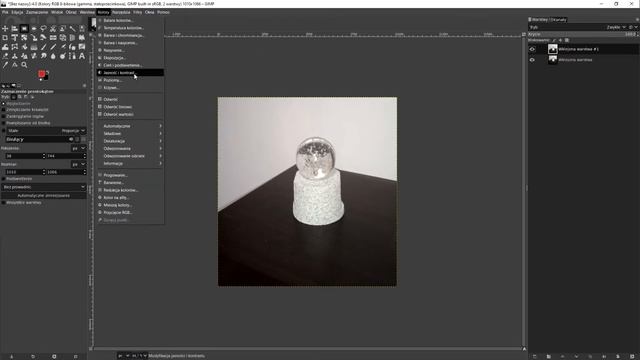Select the Smudge tool
This screenshot has height=360, width=640.
click(43, 56)
